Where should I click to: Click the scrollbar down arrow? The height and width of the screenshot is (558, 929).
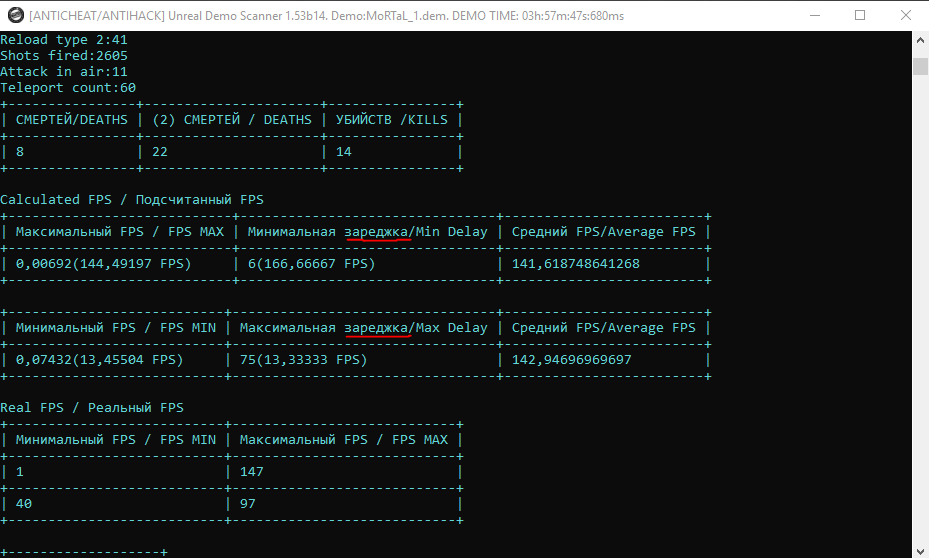pyautogui.click(x=920, y=550)
